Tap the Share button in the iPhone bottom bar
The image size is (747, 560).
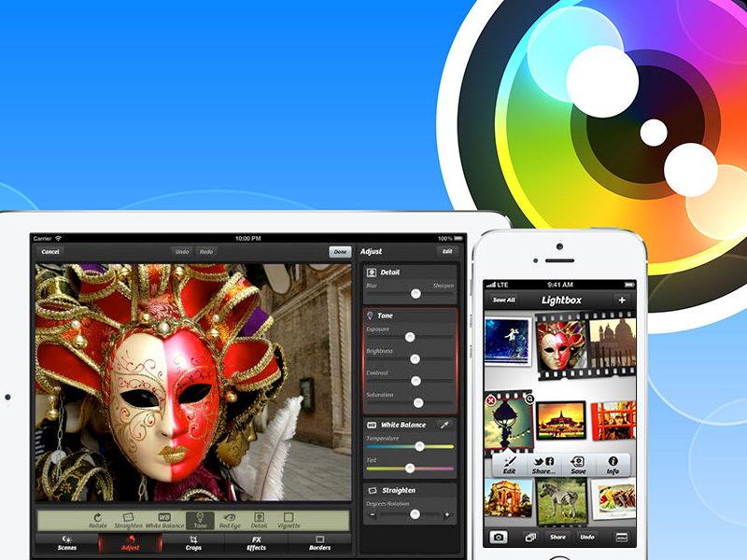click(x=557, y=538)
